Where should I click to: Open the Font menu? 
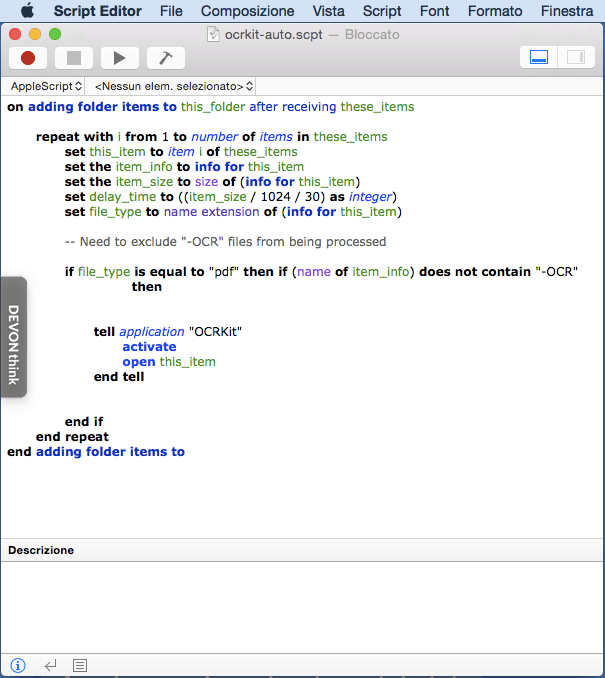coord(435,11)
